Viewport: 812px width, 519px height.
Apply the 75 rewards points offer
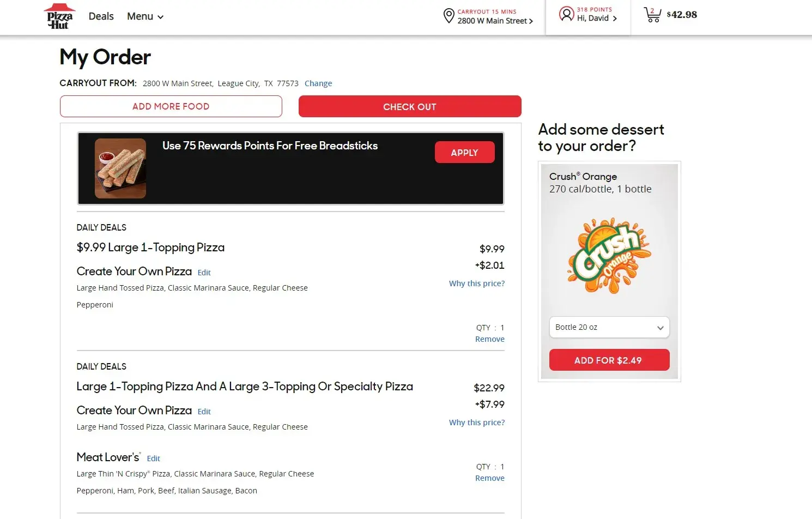464,153
